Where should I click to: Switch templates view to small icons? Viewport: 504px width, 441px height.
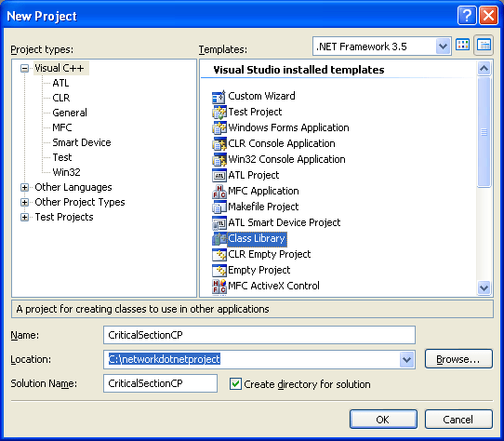[484, 45]
